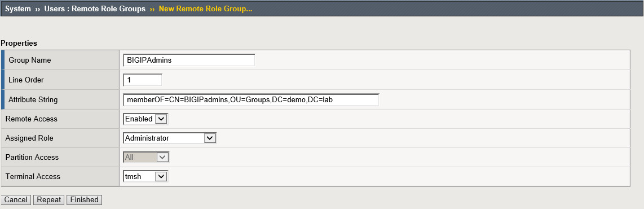This screenshot has height=209, width=644.
Task: Click the Cancel button
Action: coord(16,200)
